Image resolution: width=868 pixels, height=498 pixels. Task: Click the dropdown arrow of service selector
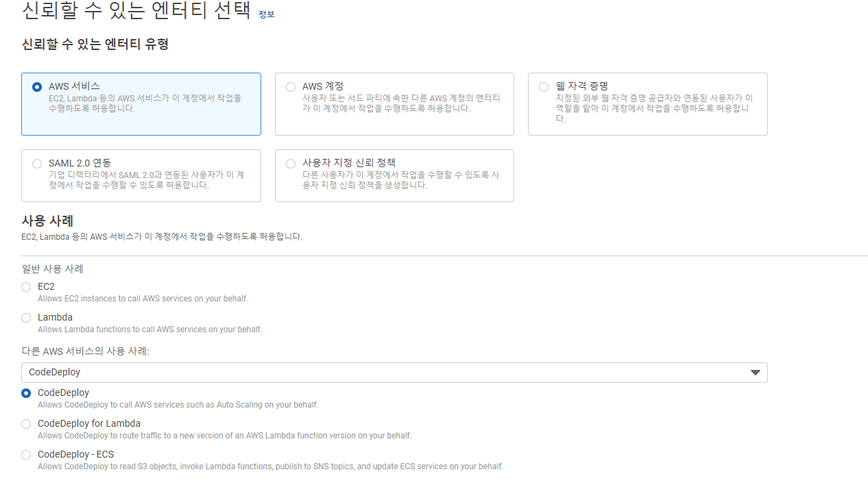coord(756,373)
